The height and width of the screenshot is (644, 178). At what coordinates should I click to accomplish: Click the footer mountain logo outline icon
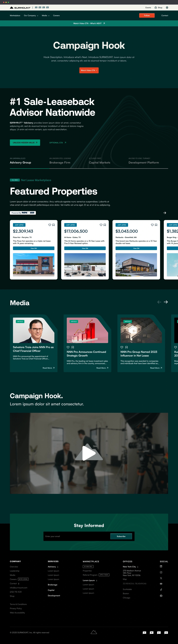[x=94, y=632]
